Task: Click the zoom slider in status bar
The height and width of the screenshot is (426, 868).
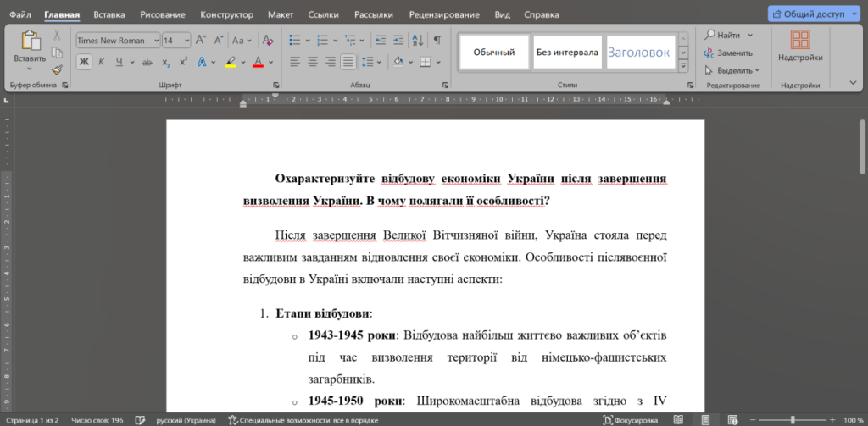Action: (793, 420)
